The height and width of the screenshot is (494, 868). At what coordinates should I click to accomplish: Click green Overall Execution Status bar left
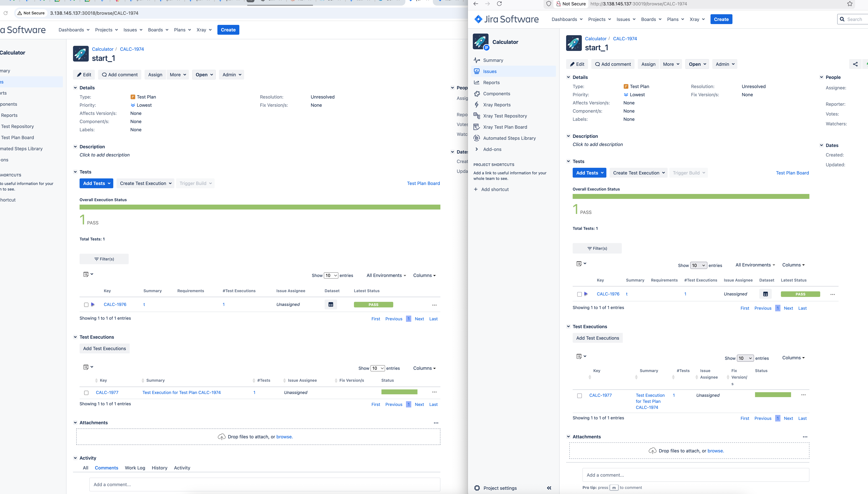(260, 207)
